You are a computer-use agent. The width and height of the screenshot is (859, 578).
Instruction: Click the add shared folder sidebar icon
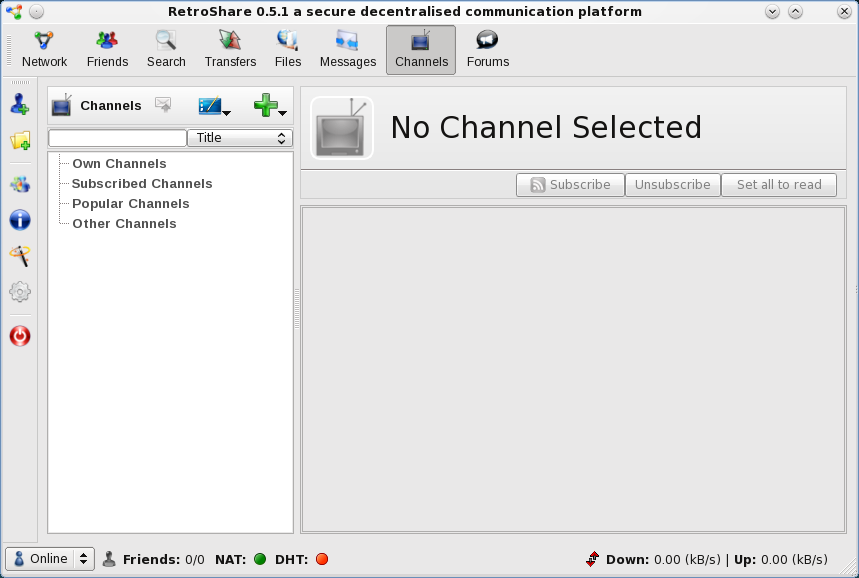20,141
